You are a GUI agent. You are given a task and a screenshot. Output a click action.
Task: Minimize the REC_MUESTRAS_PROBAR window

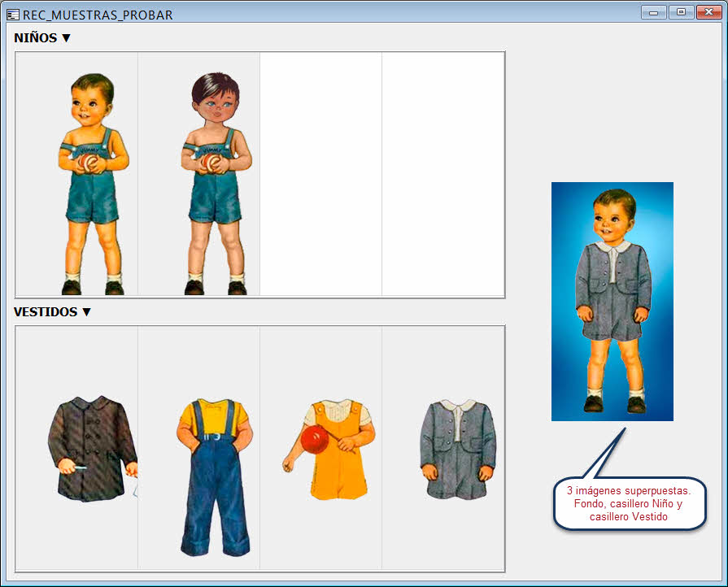[x=654, y=12]
